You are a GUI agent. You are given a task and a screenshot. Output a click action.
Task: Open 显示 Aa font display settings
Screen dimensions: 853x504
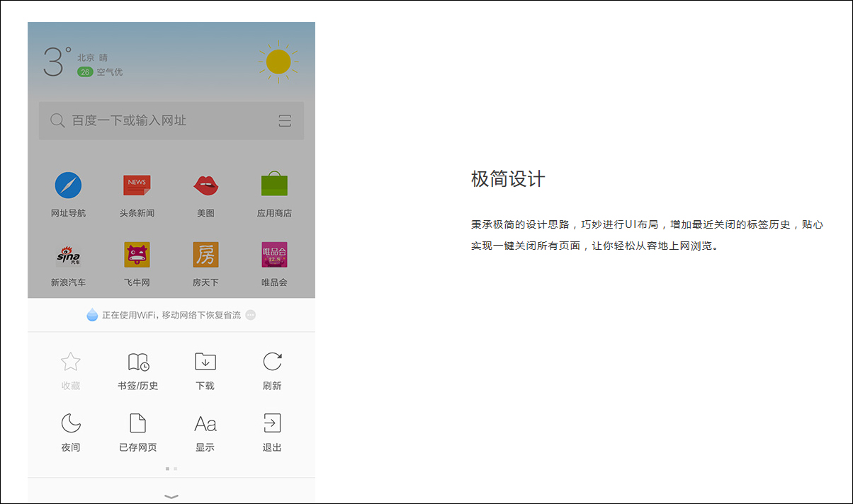[205, 423]
